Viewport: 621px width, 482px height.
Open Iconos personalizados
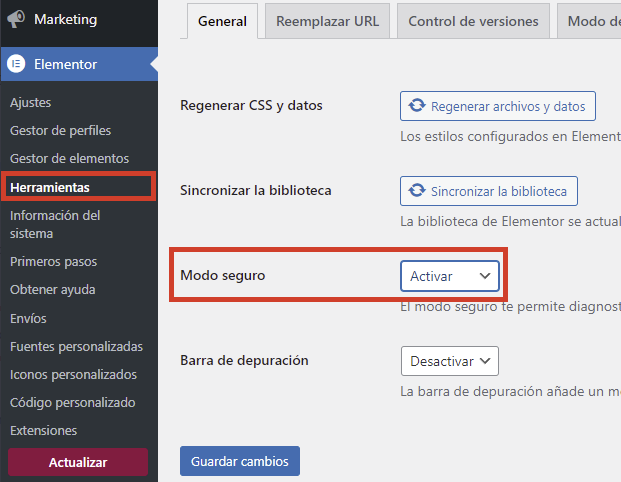point(73,375)
